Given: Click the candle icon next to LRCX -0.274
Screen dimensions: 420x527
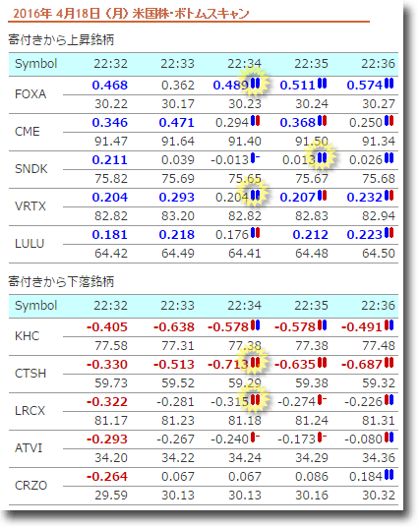Looking at the screenshot, I should pyautogui.click(x=323, y=399).
